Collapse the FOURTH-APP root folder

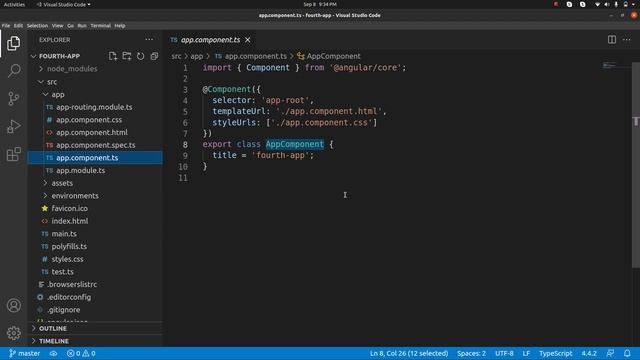coord(59,56)
